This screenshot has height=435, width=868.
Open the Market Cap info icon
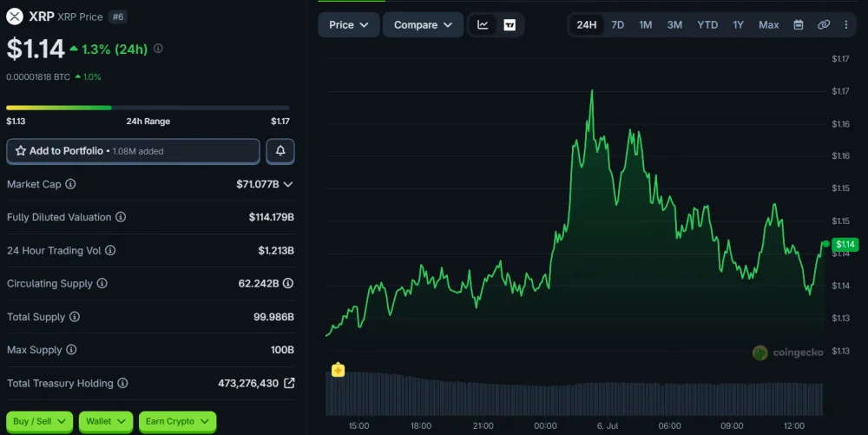point(70,184)
